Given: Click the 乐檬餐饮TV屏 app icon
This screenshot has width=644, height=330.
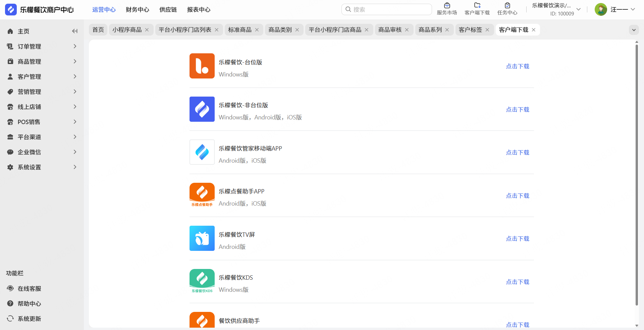Looking at the screenshot, I should tap(202, 238).
